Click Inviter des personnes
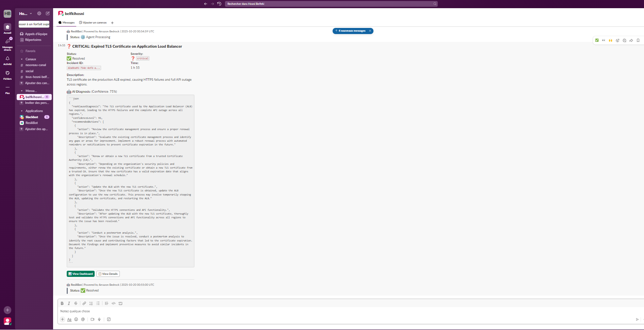The width and height of the screenshot is (644, 330). (34, 103)
